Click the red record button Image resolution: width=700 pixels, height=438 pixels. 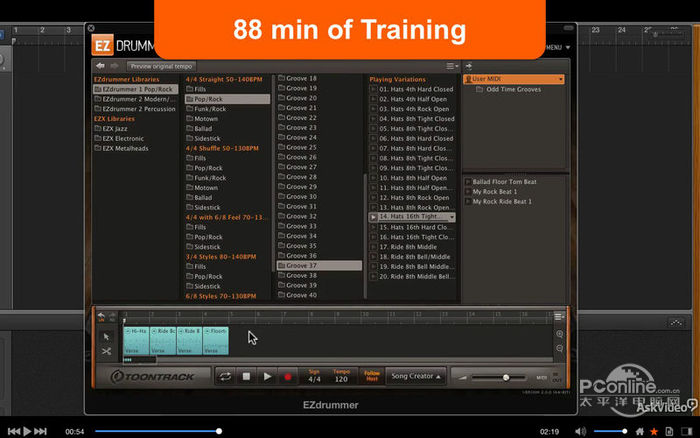click(x=288, y=377)
